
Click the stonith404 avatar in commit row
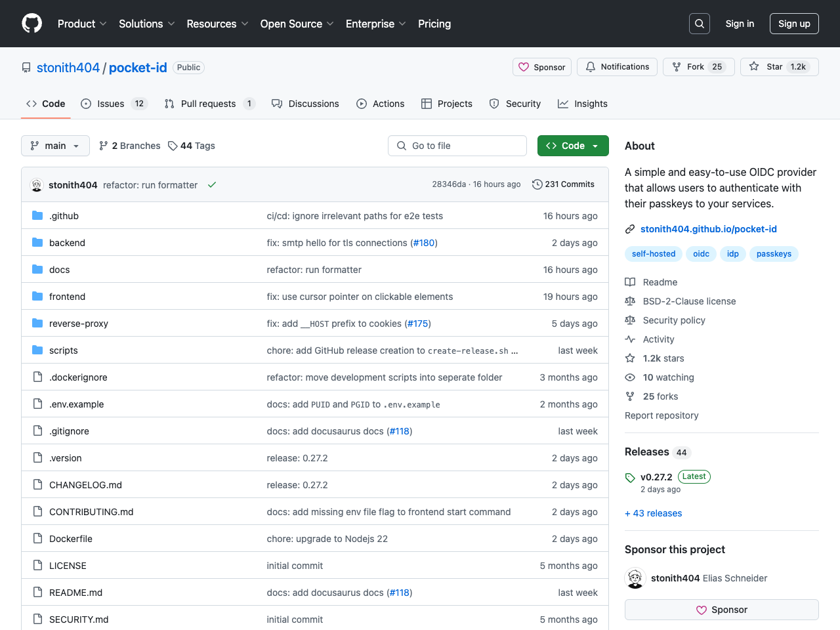pyautogui.click(x=37, y=185)
